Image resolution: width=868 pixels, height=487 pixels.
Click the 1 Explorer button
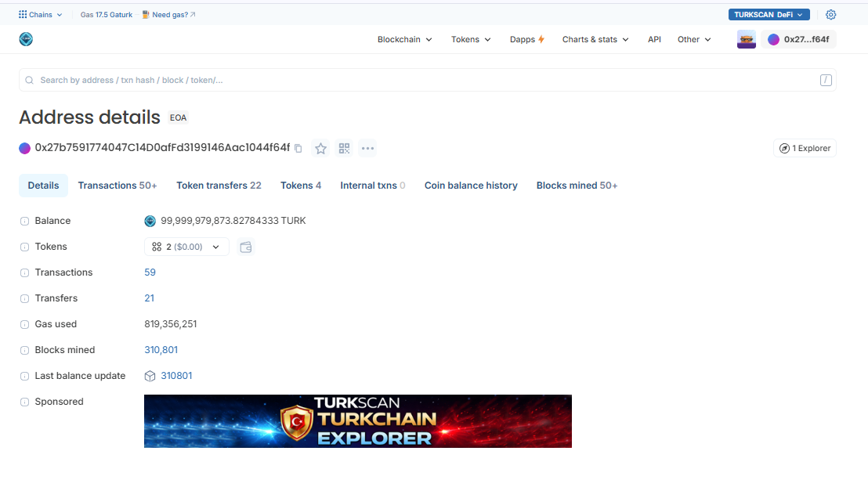coord(805,148)
